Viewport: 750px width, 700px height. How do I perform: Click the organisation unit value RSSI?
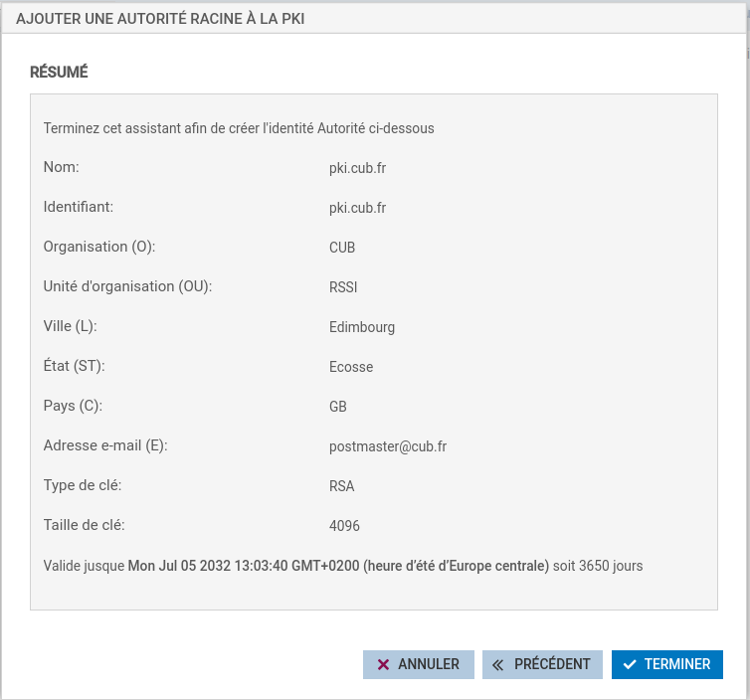(x=343, y=287)
